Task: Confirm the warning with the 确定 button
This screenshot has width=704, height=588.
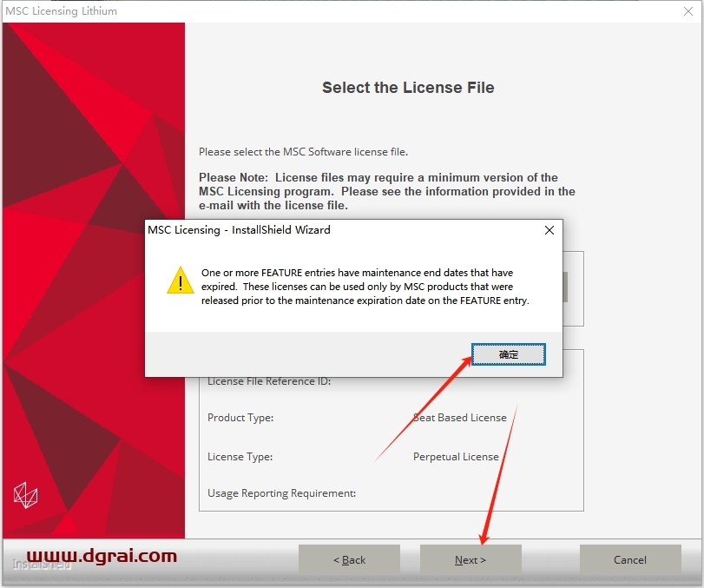Action: point(508,354)
